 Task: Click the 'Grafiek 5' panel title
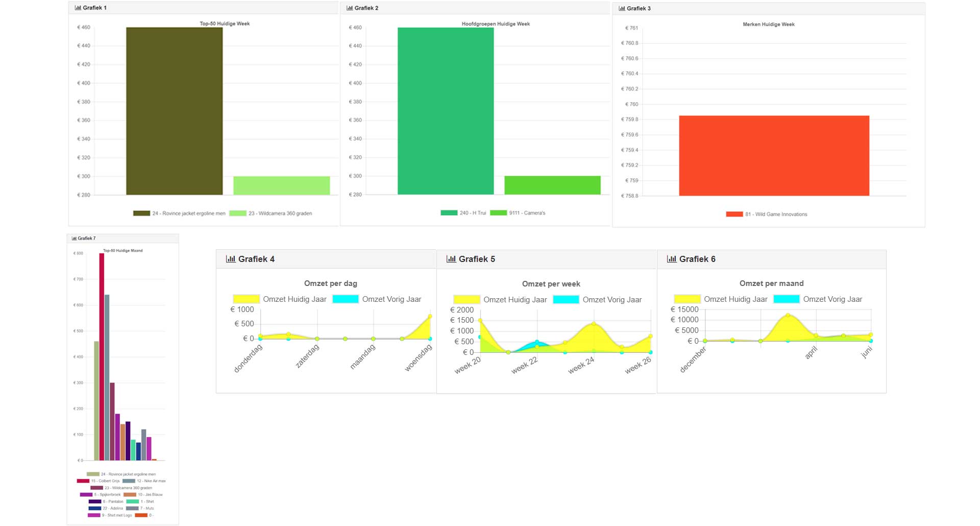tap(477, 259)
